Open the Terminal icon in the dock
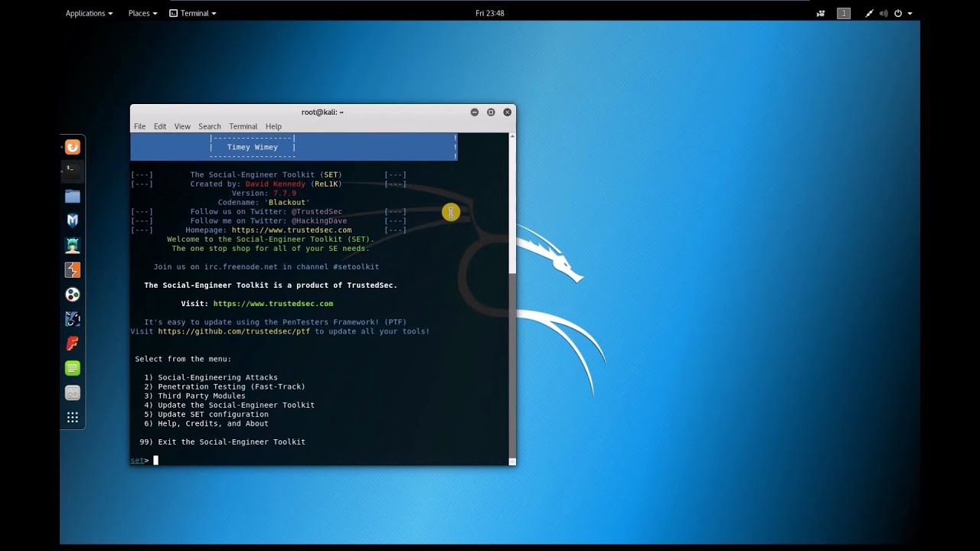The width and height of the screenshot is (980, 551). click(x=73, y=171)
